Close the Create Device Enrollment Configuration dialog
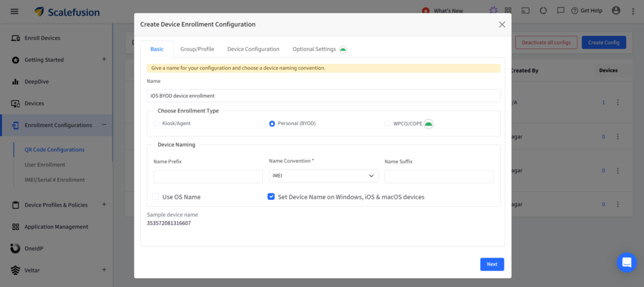Image resolution: width=644 pixels, height=287 pixels. [502, 24]
